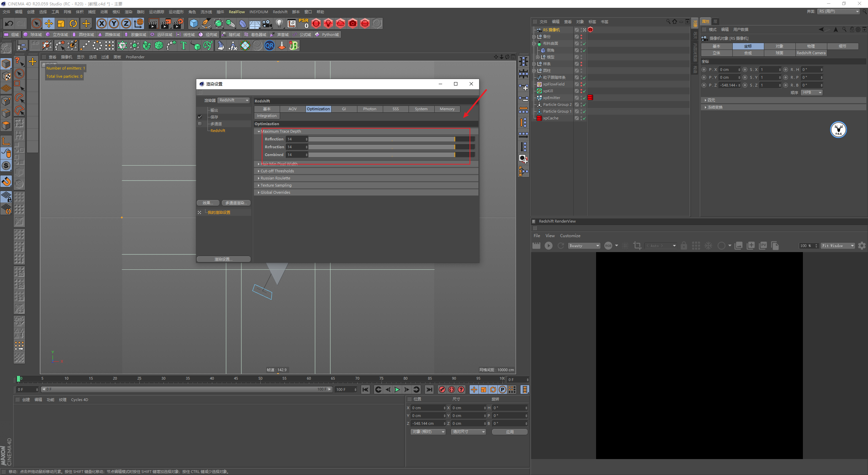Add a cube primitive object

pyautogui.click(x=194, y=23)
